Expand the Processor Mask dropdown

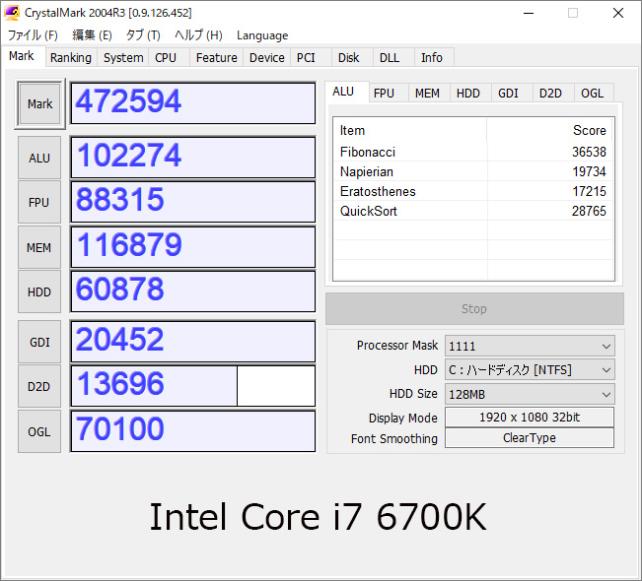pos(529,346)
